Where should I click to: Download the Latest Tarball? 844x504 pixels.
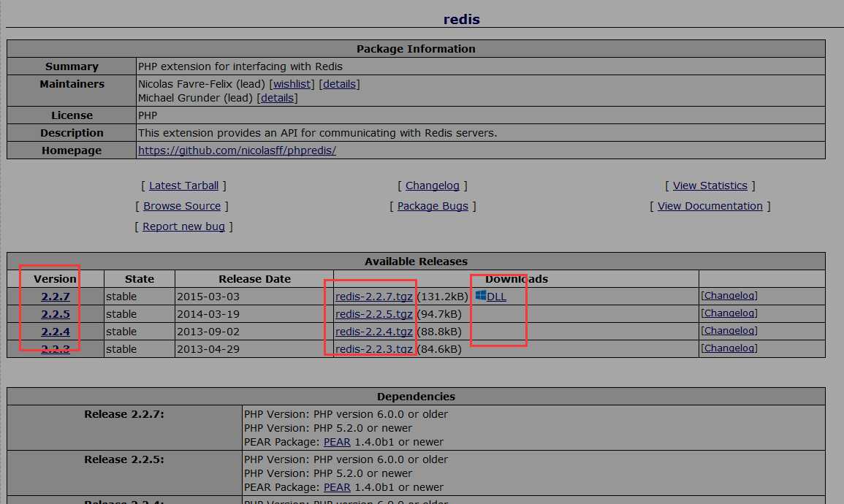[x=183, y=186]
